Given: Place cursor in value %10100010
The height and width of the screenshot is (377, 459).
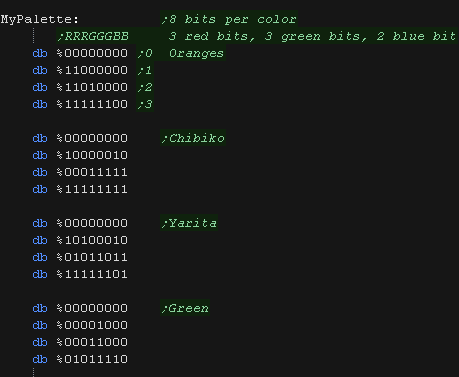Looking at the screenshot, I should (x=92, y=240).
